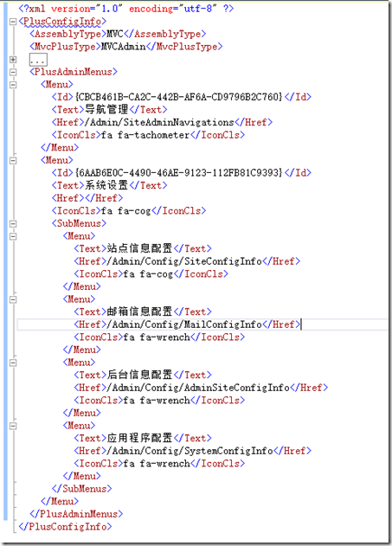
Task: Click the IconCls fa fa-tachometer line
Action: pyautogui.click(x=148, y=135)
